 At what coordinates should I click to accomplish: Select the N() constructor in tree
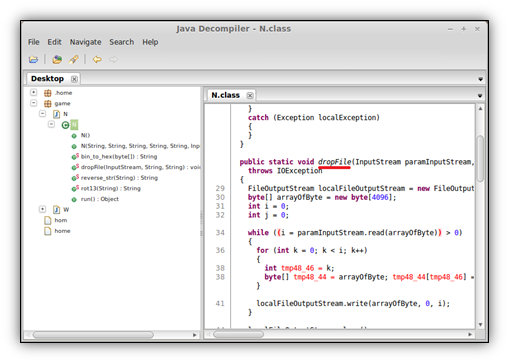(85, 135)
